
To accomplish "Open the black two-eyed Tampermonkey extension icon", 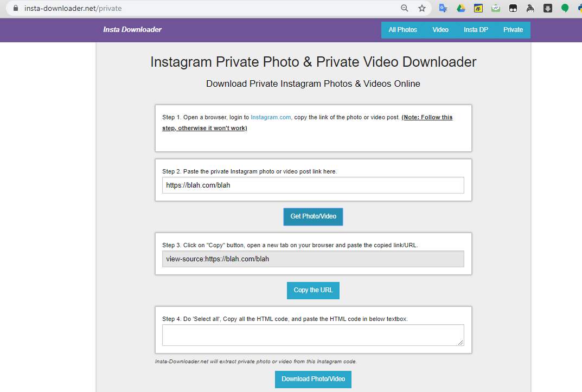I will [513, 8].
